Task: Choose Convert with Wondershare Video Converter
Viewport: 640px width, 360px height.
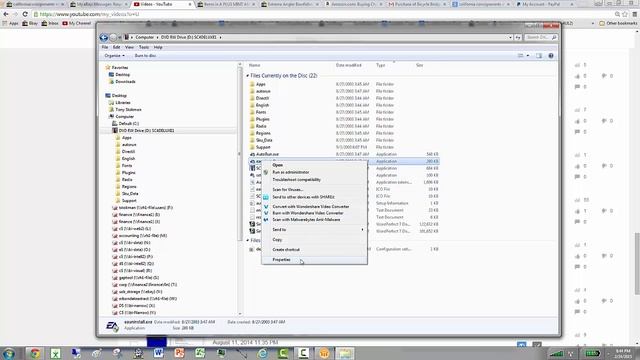Action: pyautogui.click(x=311, y=207)
